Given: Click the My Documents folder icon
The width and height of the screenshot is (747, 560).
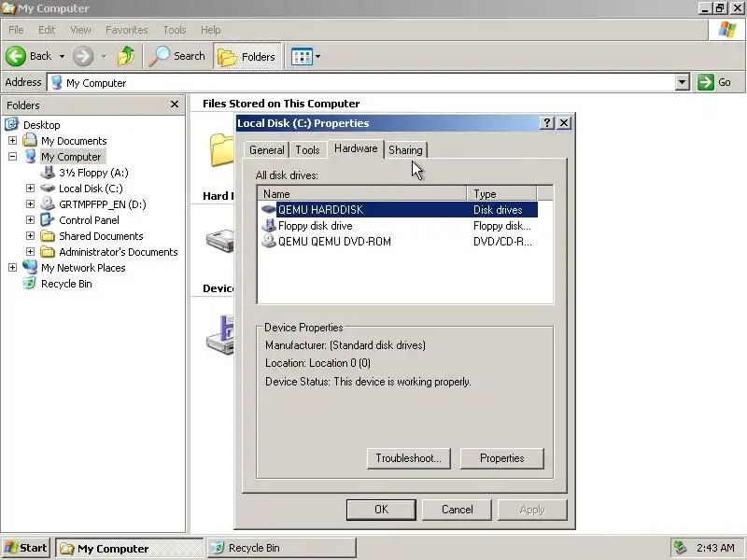Looking at the screenshot, I should pos(30,140).
